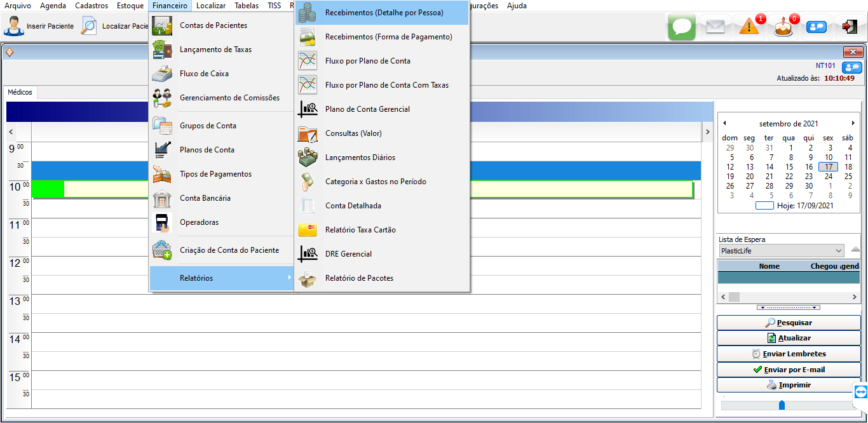868x423 pixels.
Task: Adjust the zoom slider handle
Action: (782, 405)
